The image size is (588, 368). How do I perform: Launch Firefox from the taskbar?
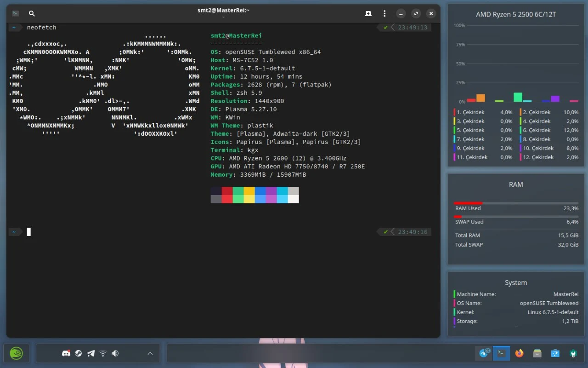(519, 353)
